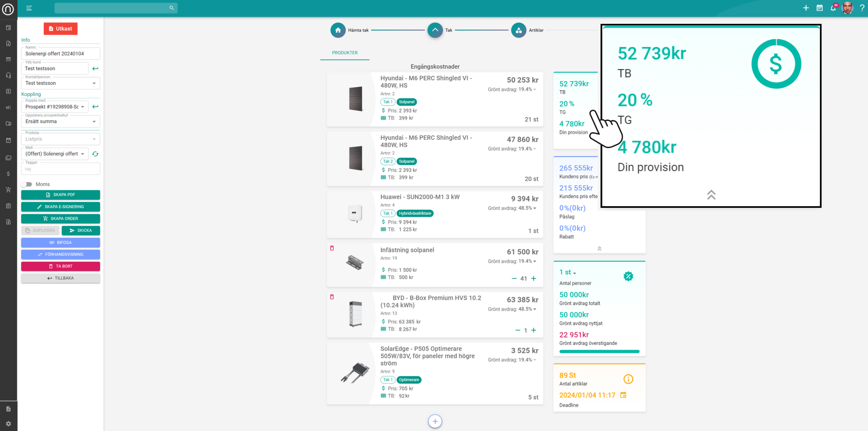868x431 pixels.
Task: Open the clipboard sidebar icon
Action: pyautogui.click(x=9, y=206)
